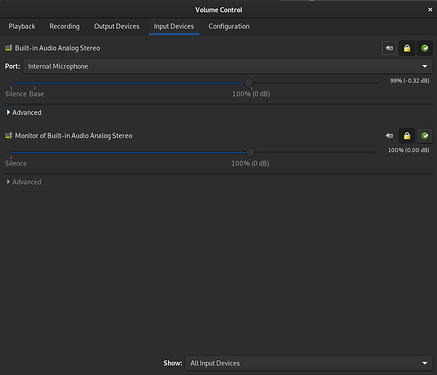Go to the Configuration tab
The image size is (437, 375).
pyautogui.click(x=229, y=26)
